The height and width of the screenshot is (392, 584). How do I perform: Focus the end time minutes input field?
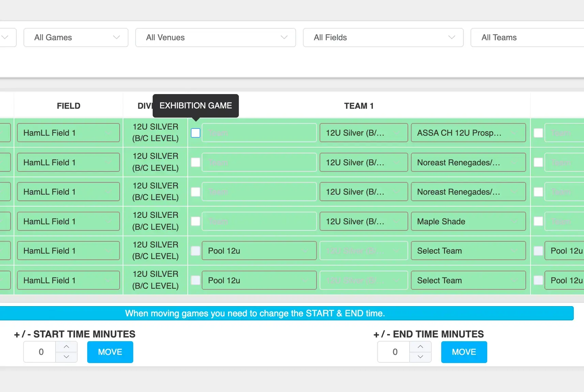394,352
